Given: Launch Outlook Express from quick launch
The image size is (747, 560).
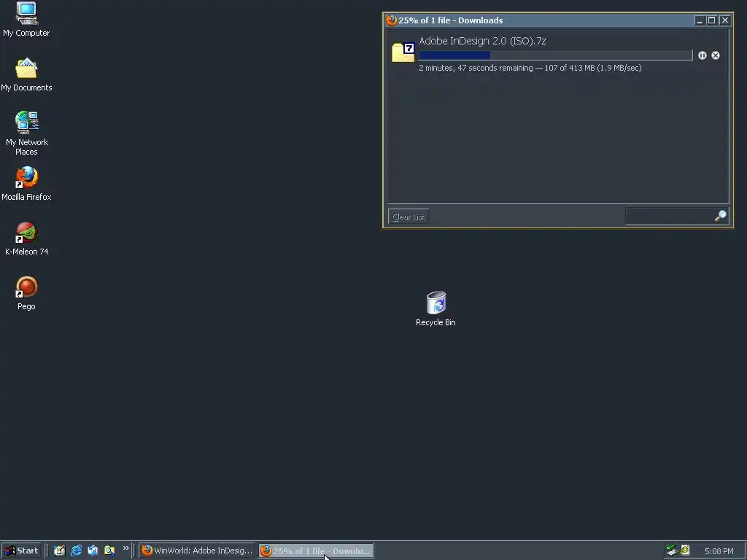Looking at the screenshot, I should [x=93, y=551].
